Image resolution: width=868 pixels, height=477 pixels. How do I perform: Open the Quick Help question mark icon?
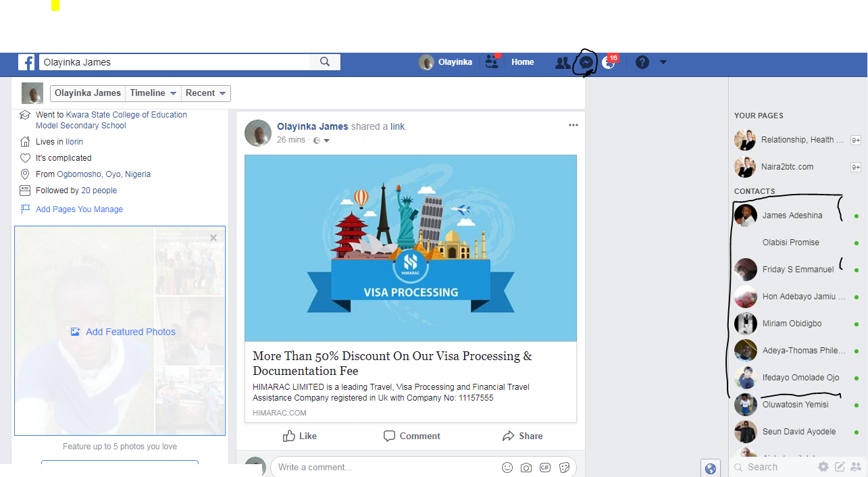[x=642, y=62]
